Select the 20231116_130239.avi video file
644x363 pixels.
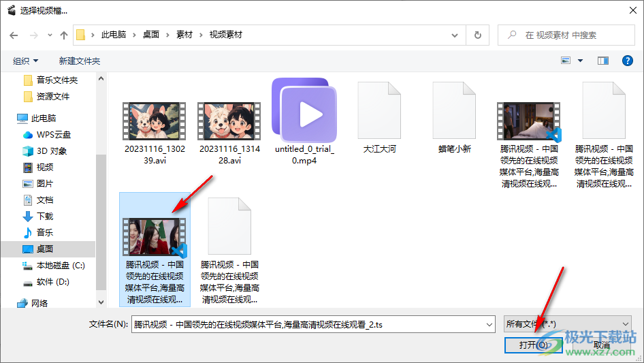tap(155, 121)
